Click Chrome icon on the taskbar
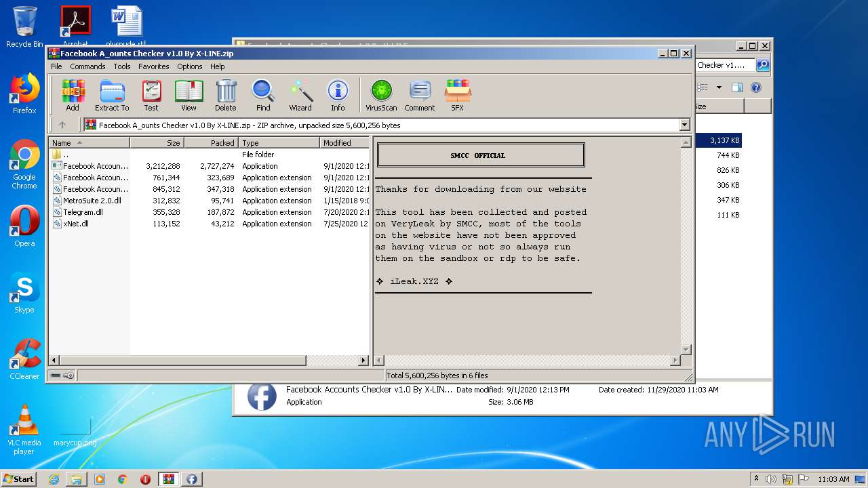This screenshot has height=488, width=868. [x=123, y=479]
